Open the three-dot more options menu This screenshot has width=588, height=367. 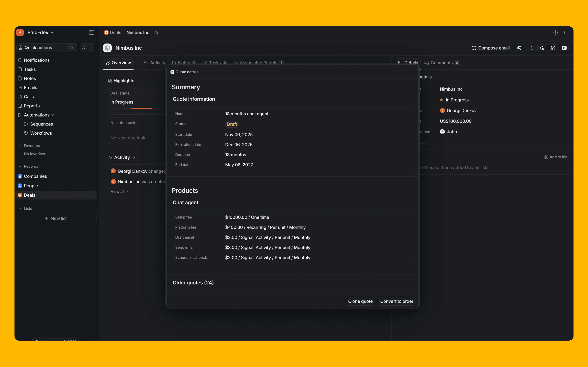pos(564,33)
